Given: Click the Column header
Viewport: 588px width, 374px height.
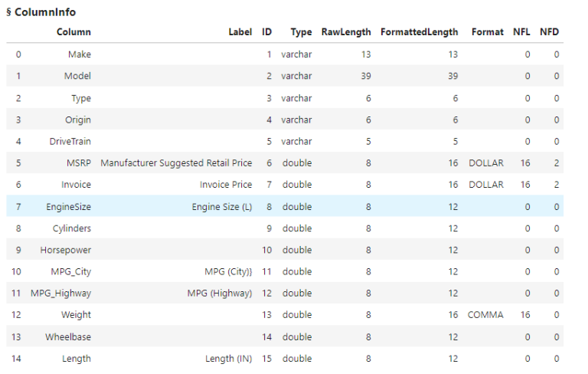Looking at the screenshot, I should point(73,32).
